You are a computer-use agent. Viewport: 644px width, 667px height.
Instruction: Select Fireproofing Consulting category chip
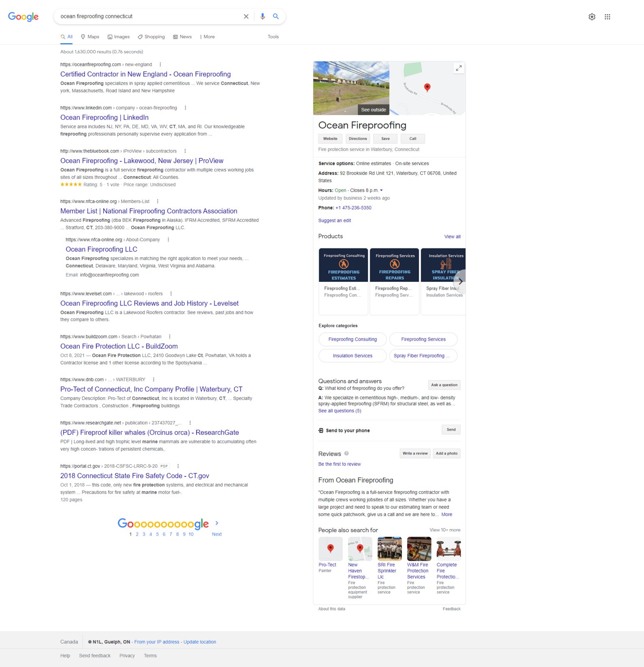(352, 339)
